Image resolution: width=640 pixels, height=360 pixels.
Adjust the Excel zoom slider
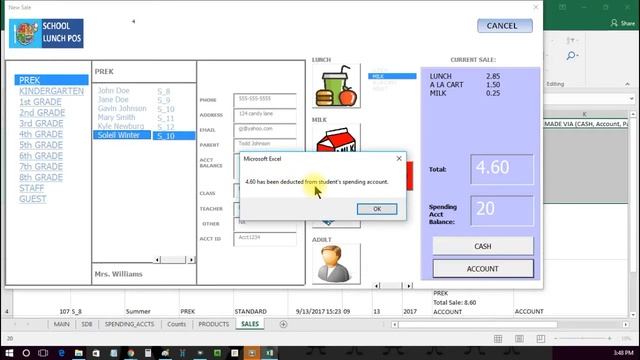point(582,339)
